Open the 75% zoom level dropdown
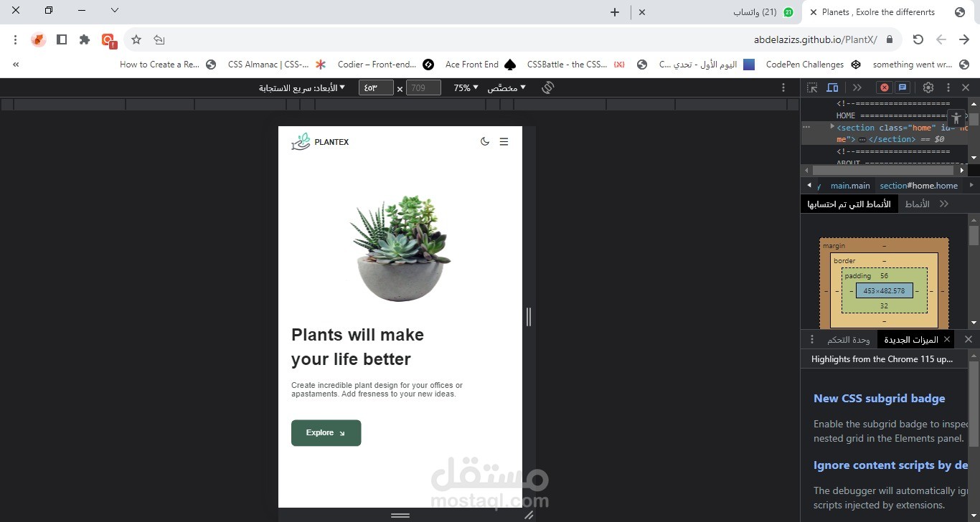The height and width of the screenshot is (522, 980). (x=465, y=87)
